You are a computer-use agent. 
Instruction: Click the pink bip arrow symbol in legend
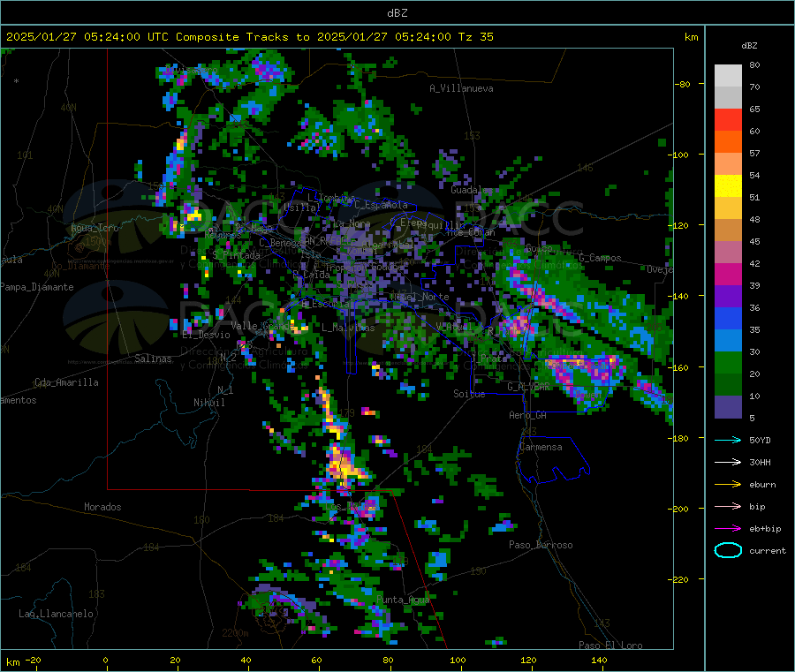pyautogui.click(x=728, y=506)
